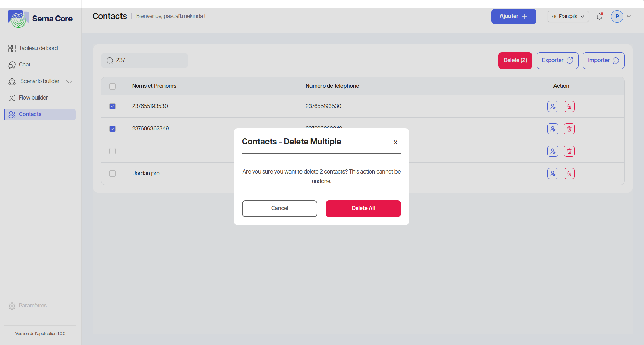Check the checkbox for Jordan pro
Viewport: 644px width, 345px height.
pyautogui.click(x=113, y=174)
